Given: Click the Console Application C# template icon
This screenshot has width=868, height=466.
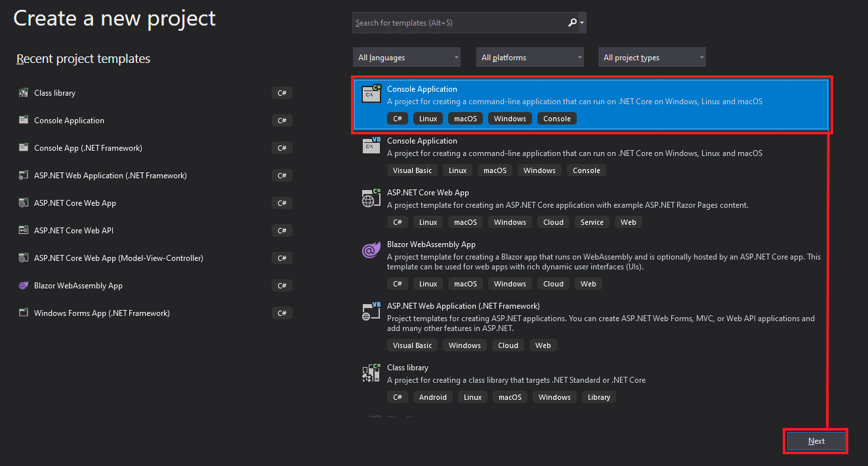Looking at the screenshot, I should click(x=371, y=94).
